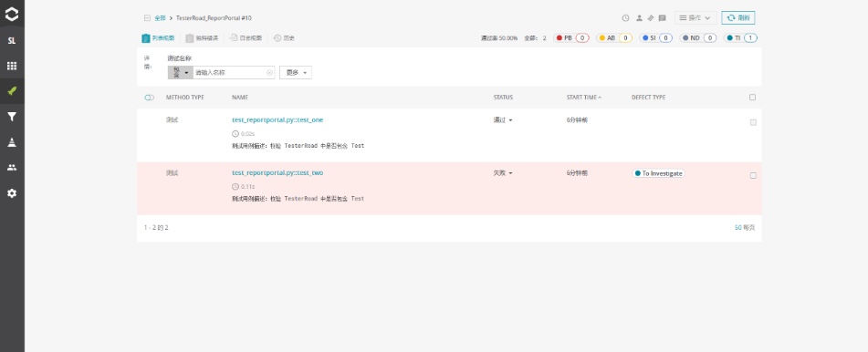Click the SI system issue counter
Viewport: 868px width, 352px height.
coord(656,38)
